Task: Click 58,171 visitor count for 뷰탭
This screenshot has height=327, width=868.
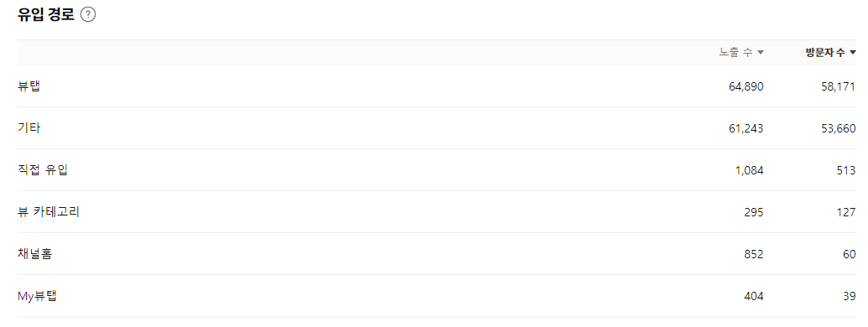Action: [x=839, y=86]
